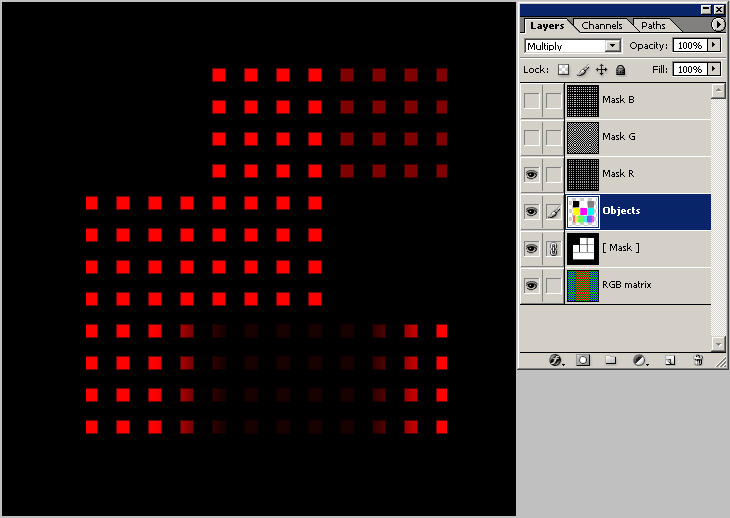Delete the layer with trash icon
Screen dimensions: 730x518
(698, 360)
